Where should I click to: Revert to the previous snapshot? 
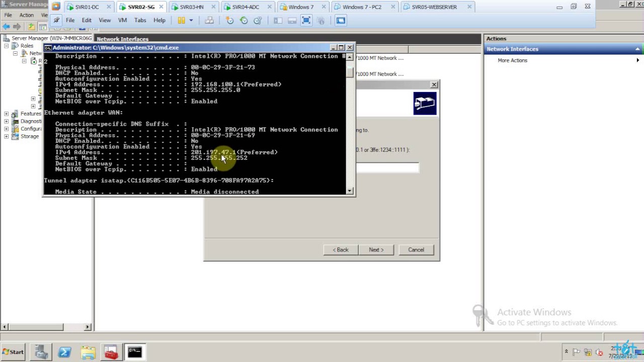244,20
